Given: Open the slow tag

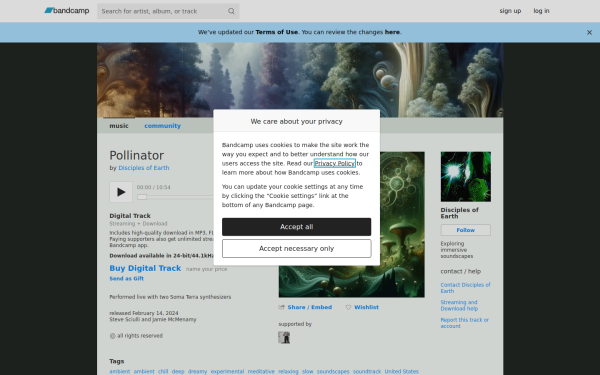Looking at the screenshot, I should (308, 372).
